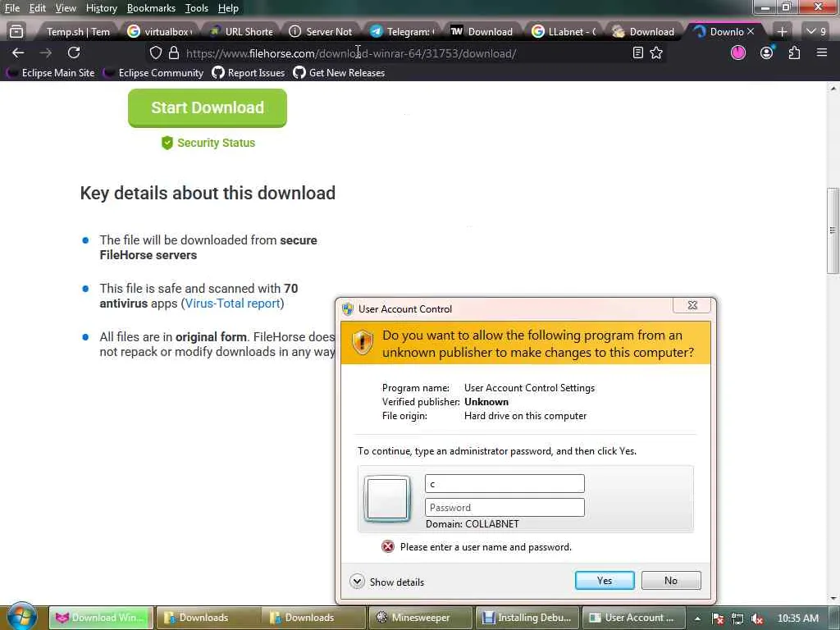Click the forward navigation arrow

coord(46,52)
